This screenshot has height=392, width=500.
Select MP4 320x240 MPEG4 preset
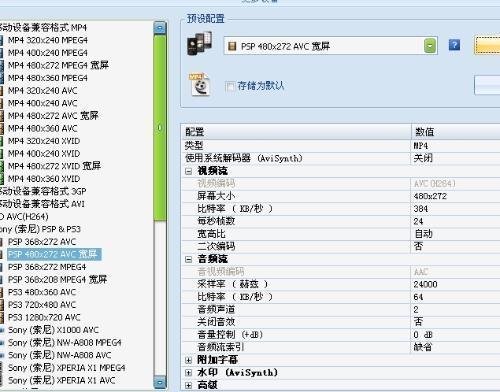pyautogui.click(x=48, y=40)
